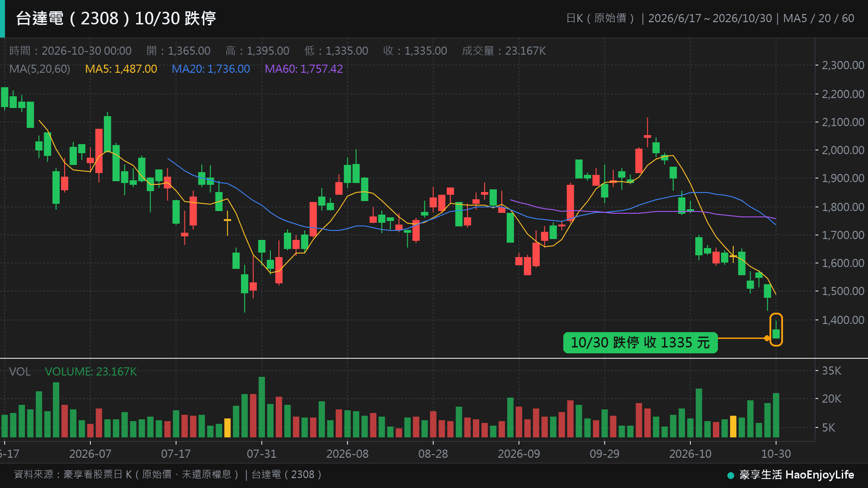This screenshot has width=868, height=488.
Task: Click the MA5: 1,487.00 legend label
Action: tap(121, 69)
